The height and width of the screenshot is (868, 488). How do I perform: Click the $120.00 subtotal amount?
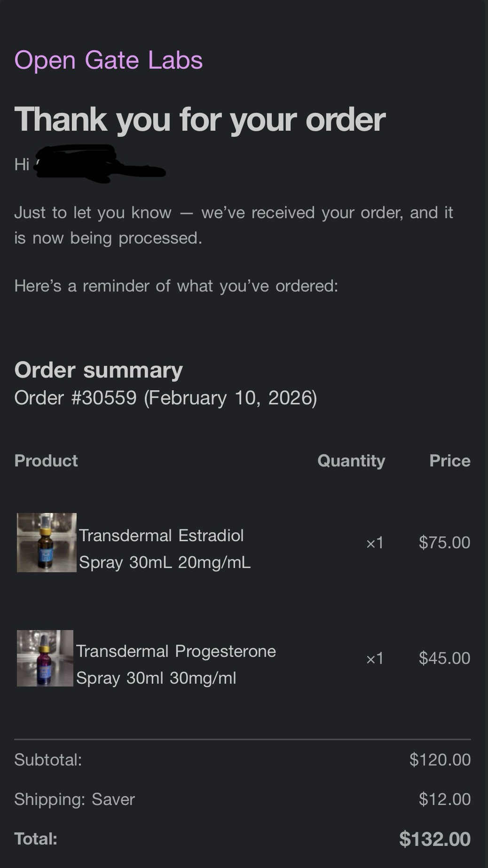[x=440, y=760]
